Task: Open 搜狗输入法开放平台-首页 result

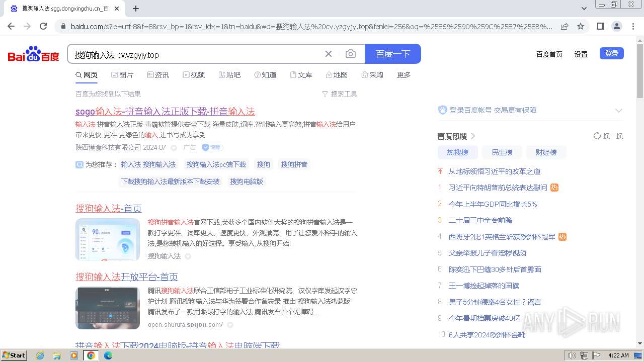Action: click(127, 277)
